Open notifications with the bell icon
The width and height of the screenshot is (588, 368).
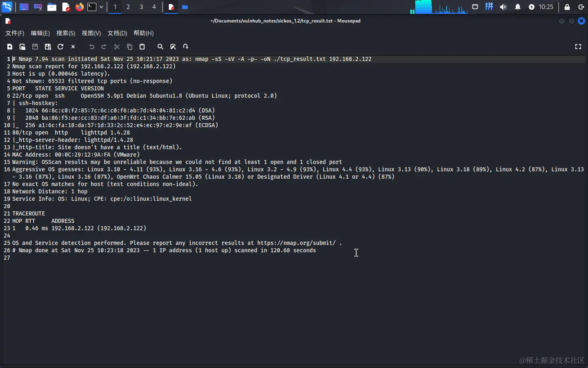click(518, 7)
